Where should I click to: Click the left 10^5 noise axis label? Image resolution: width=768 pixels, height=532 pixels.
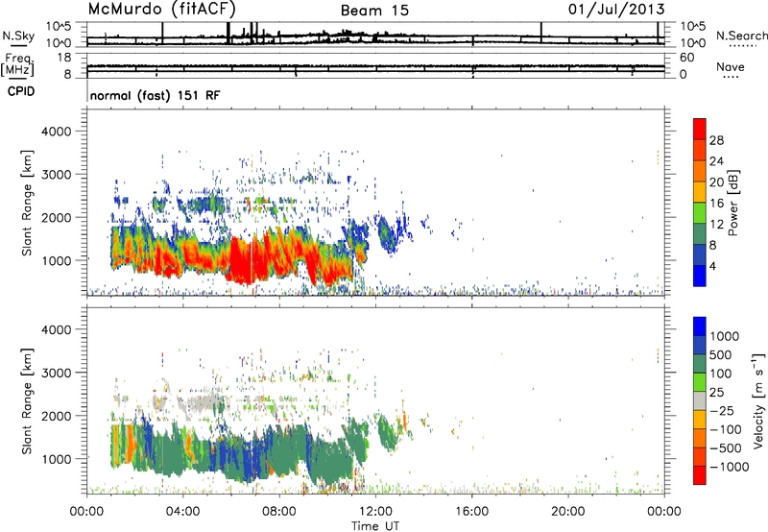point(60,27)
